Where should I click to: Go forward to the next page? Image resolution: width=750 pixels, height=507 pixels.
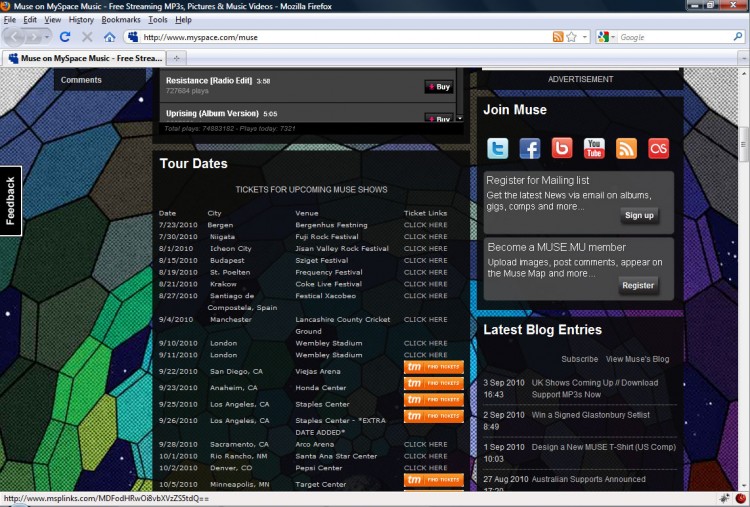tap(34, 37)
